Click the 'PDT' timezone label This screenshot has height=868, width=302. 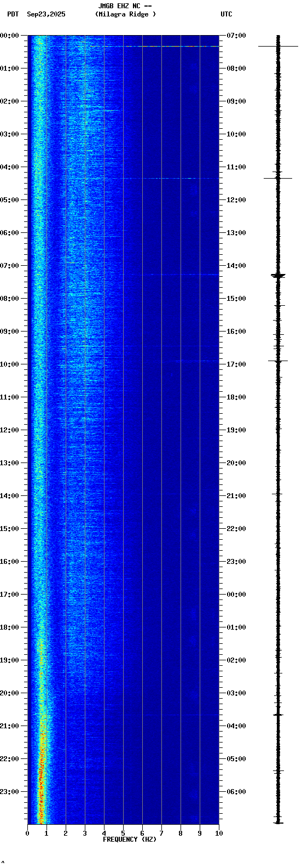tap(13, 14)
